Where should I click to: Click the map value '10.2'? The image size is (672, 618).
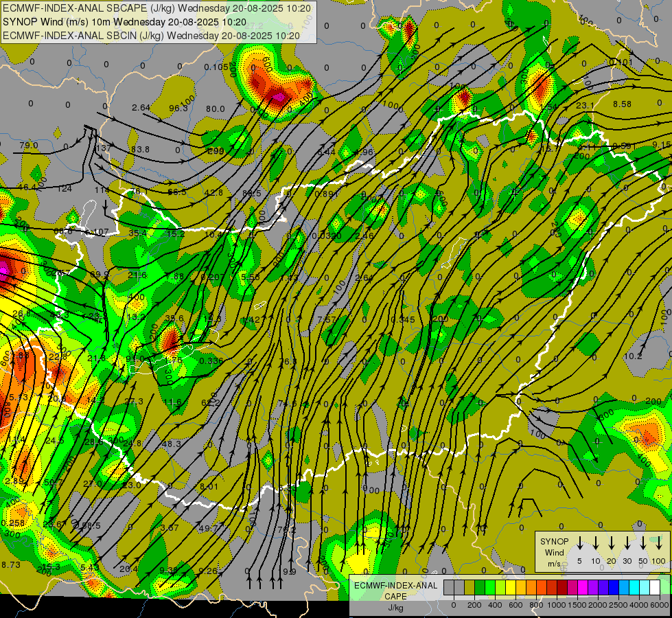[633, 356]
